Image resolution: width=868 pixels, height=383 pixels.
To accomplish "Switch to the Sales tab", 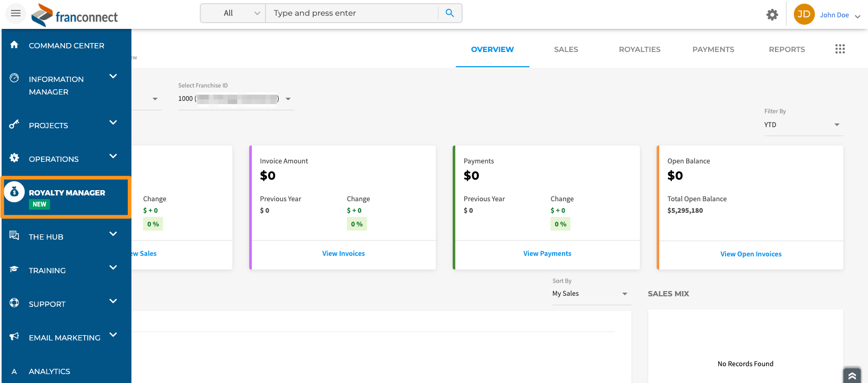I will coord(566,49).
